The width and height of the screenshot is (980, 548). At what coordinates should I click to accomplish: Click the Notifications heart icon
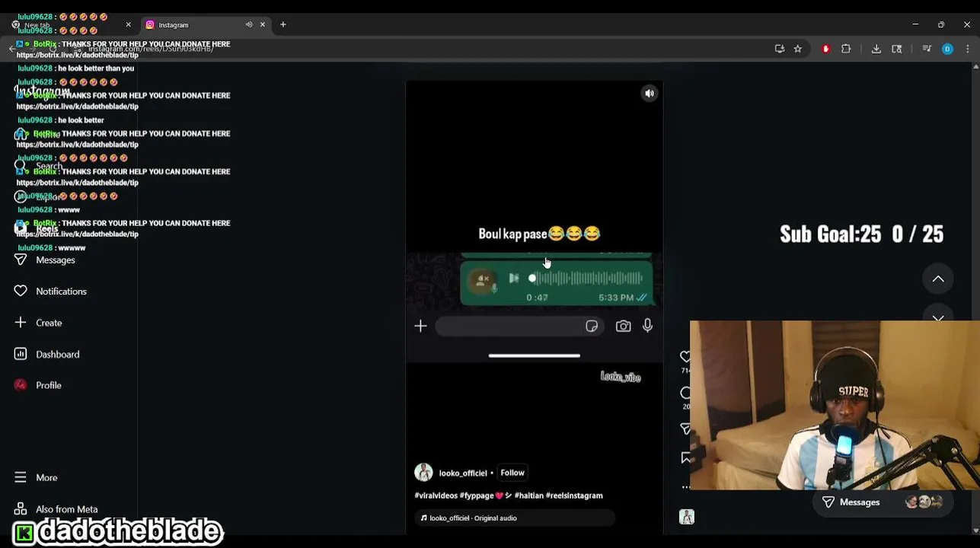(x=21, y=291)
